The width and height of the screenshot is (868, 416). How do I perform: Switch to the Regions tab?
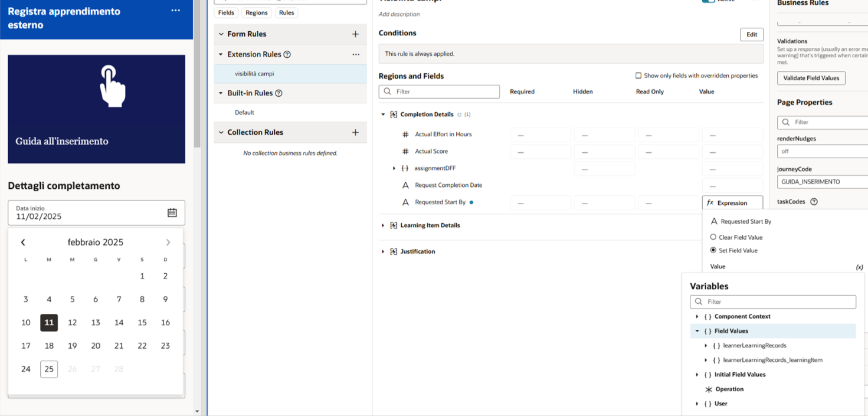[256, 12]
